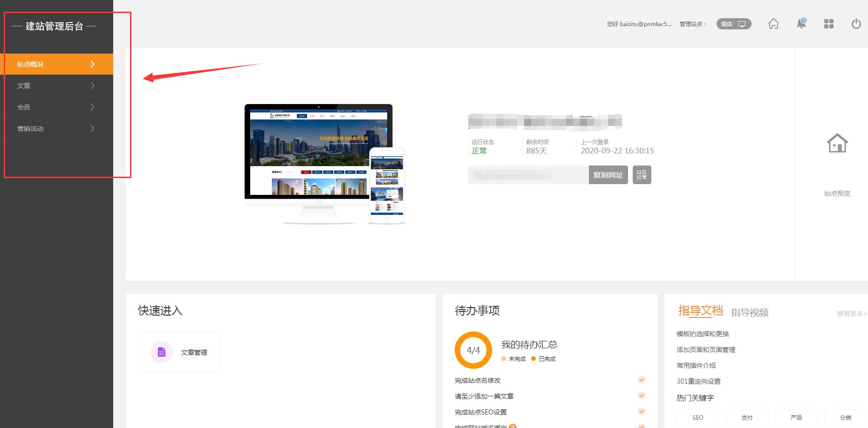
Task: Click the 请至少添加一篇文章 to-do item
Action: pyautogui.click(x=484, y=396)
